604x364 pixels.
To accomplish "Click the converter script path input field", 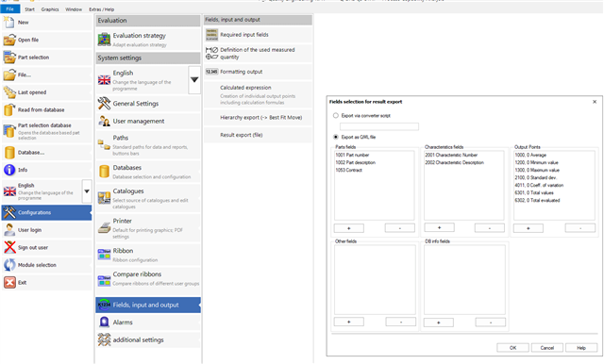I will click(379, 126).
